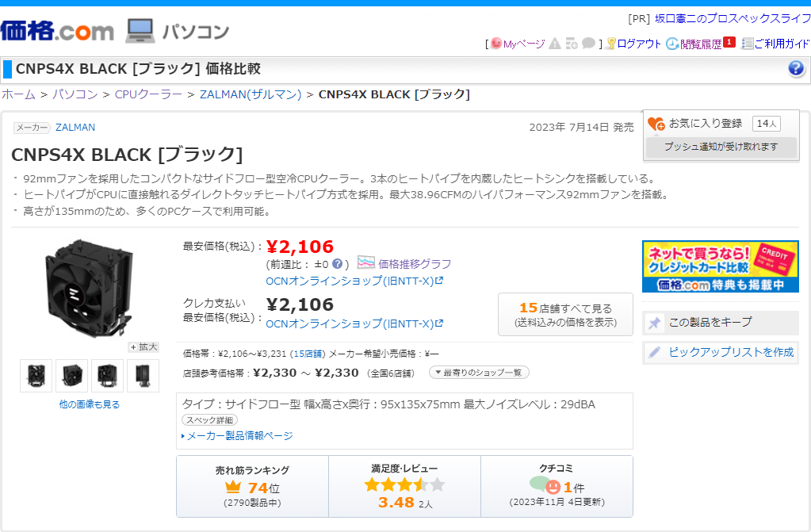Open ZALMAN maker link

point(75,128)
